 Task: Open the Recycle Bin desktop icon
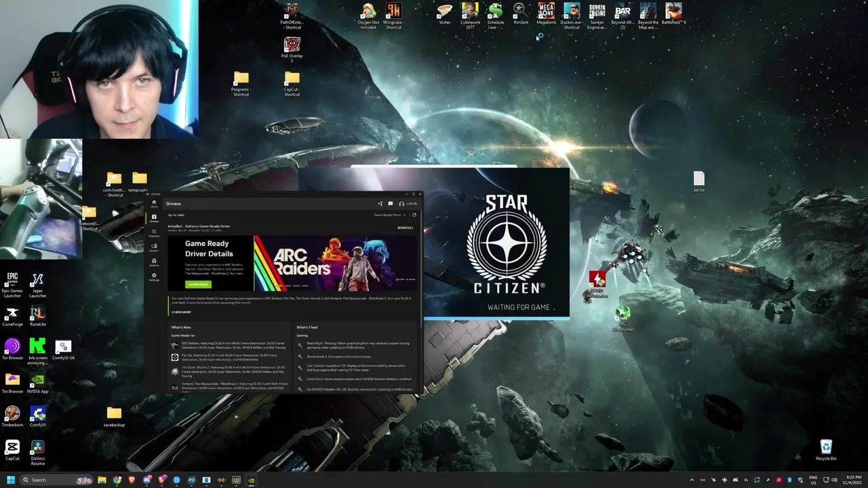[x=826, y=450]
